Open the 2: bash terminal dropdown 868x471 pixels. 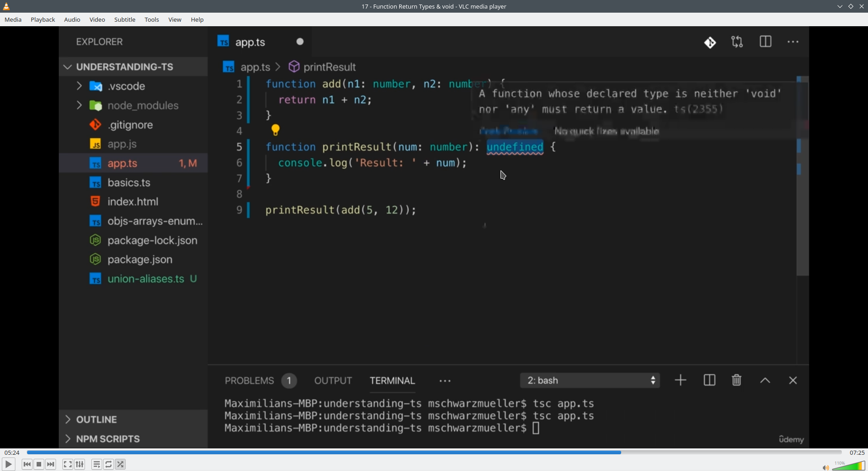(x=590, y=381)
